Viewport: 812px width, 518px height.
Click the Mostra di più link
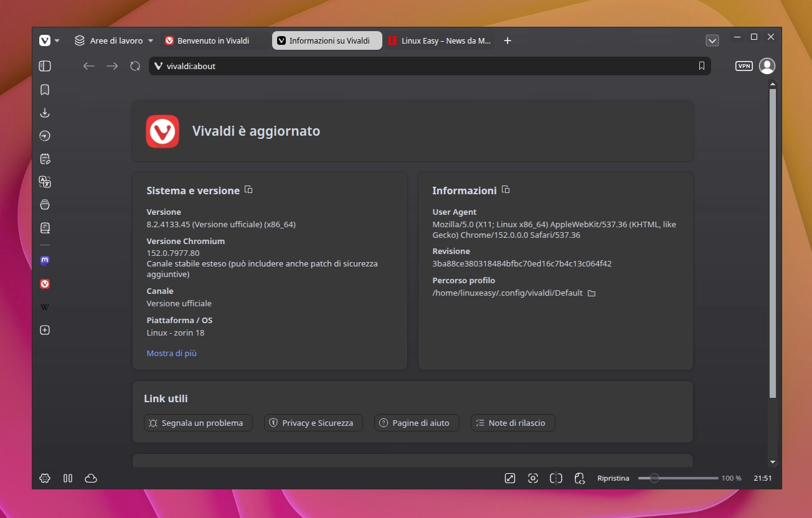[171, 354]
